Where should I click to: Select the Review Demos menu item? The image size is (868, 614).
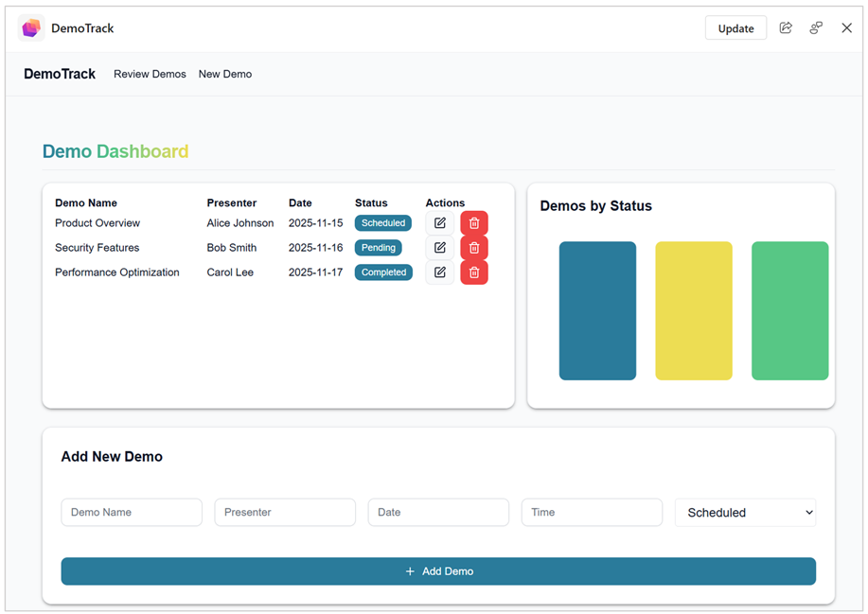coord(150,73)
